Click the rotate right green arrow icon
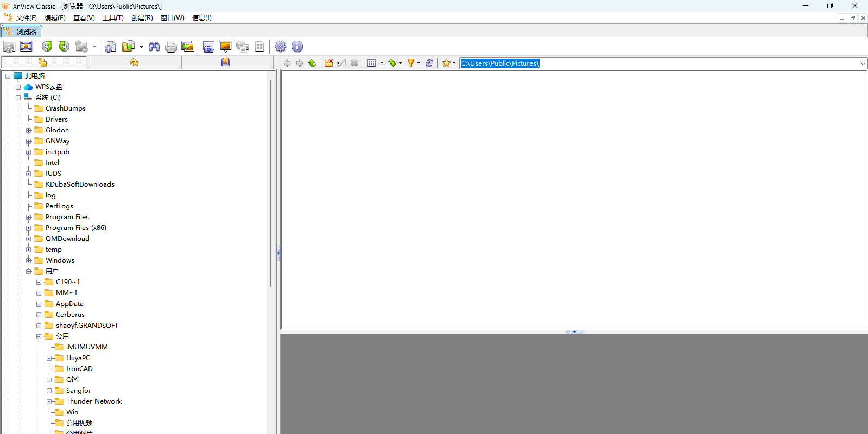Image resolution: width=868 pixels, height=434 pixels. click(x=64, y=47)
